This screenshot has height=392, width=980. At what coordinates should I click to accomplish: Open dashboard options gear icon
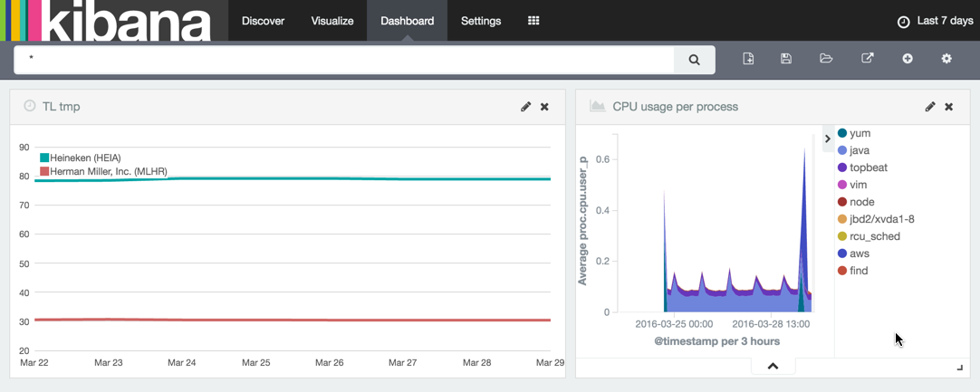tap(946, 59)
